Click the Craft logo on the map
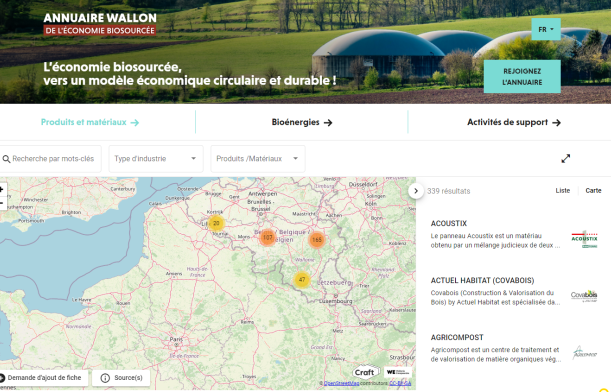Image resolution: width=611 pixels, height=392 pixels. coord(366,372)
